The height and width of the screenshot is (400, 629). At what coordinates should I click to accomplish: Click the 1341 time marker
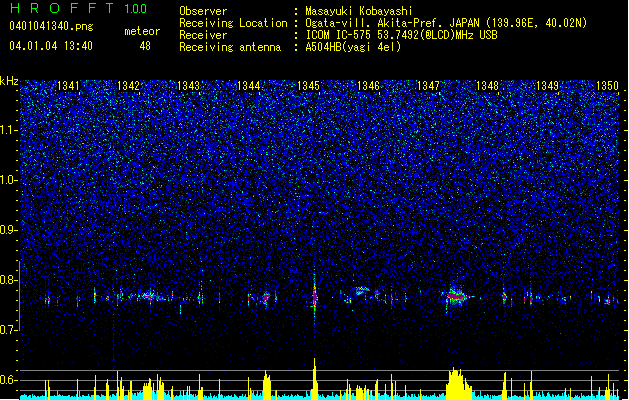point(69,86)
